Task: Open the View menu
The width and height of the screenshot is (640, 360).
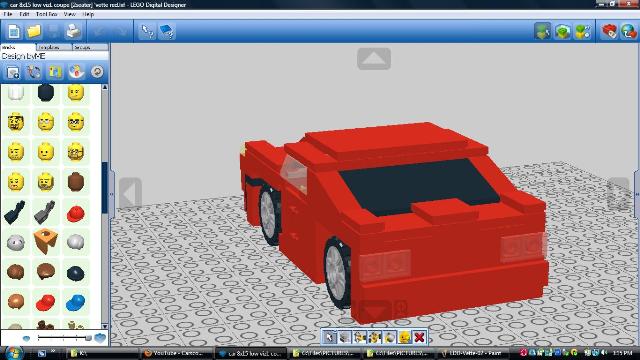Action: pyautogui.click(x=69, y=14)
